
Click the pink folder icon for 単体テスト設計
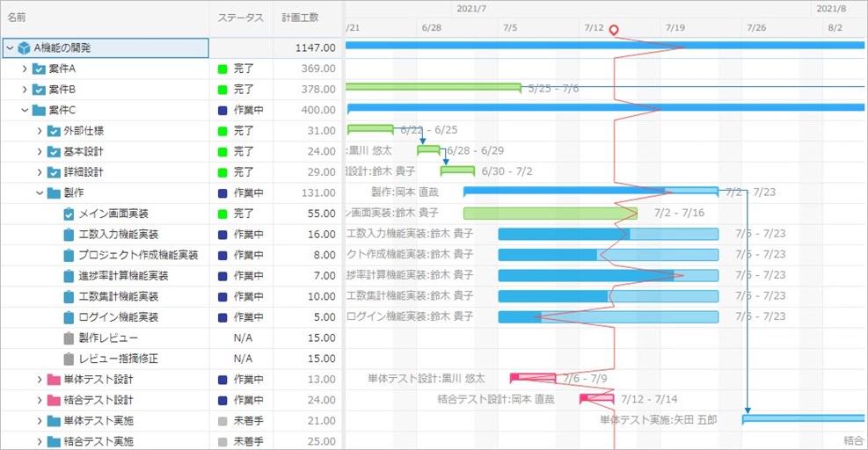tap(53, 380)
